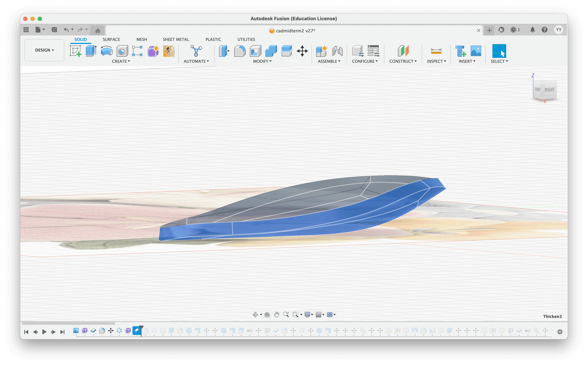The image size is (588, 366).
Task: Open the Grid and Snaps settings dropdown
Action: 320,314
